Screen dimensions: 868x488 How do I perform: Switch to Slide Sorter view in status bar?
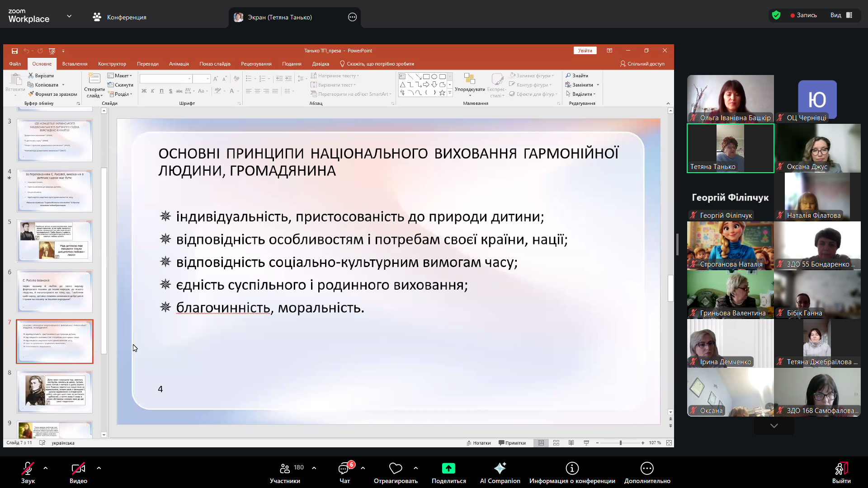point(556,443)
